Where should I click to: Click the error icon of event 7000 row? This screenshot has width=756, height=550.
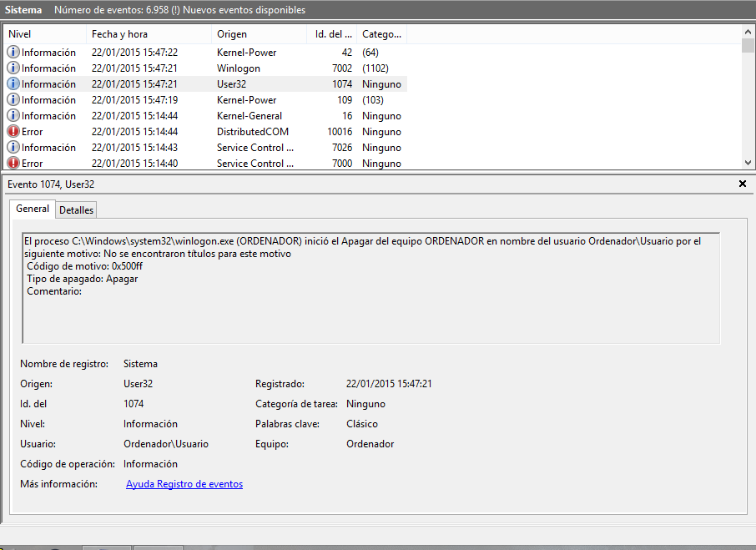[x=13, y=163]
